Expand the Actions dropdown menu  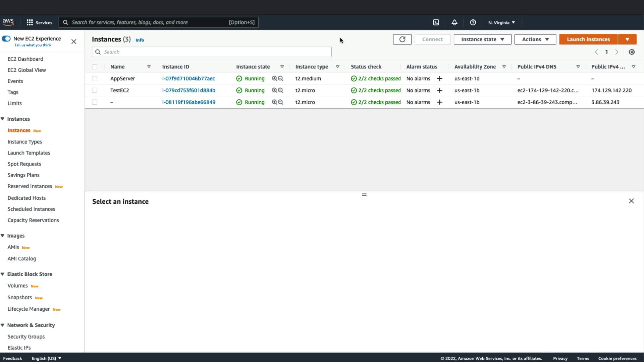pyautogui.click(x=535, y=39)
